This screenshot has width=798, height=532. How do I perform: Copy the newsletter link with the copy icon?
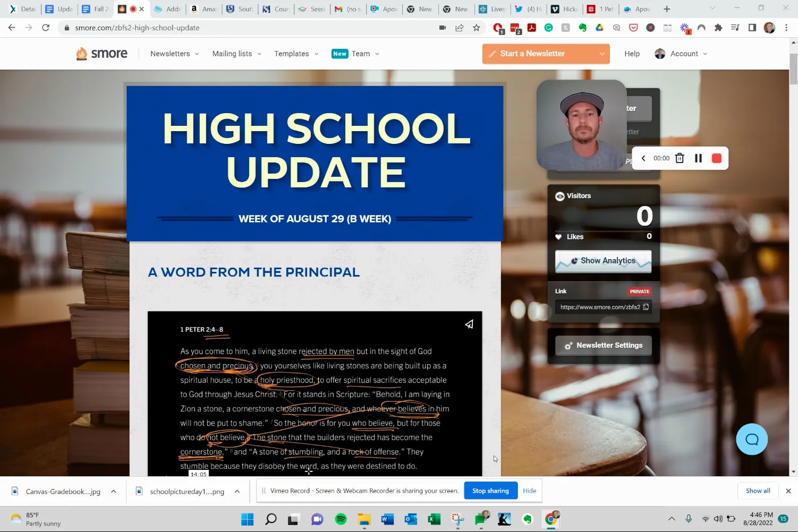click(646, 307)
